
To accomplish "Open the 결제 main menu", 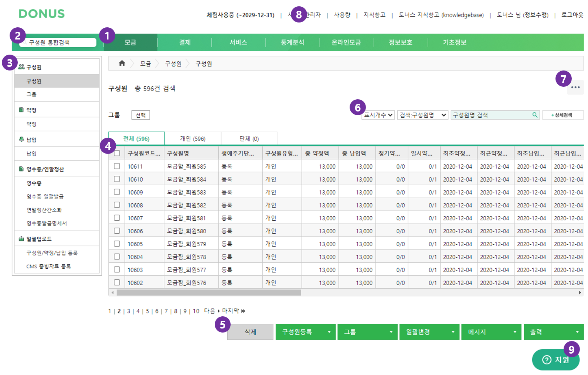I will [x=185, y=42].
